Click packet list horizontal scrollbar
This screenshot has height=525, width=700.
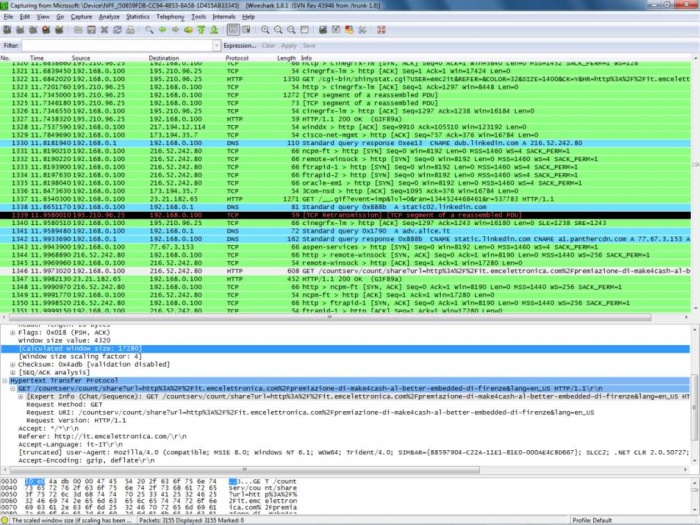[x=330, y=317]
